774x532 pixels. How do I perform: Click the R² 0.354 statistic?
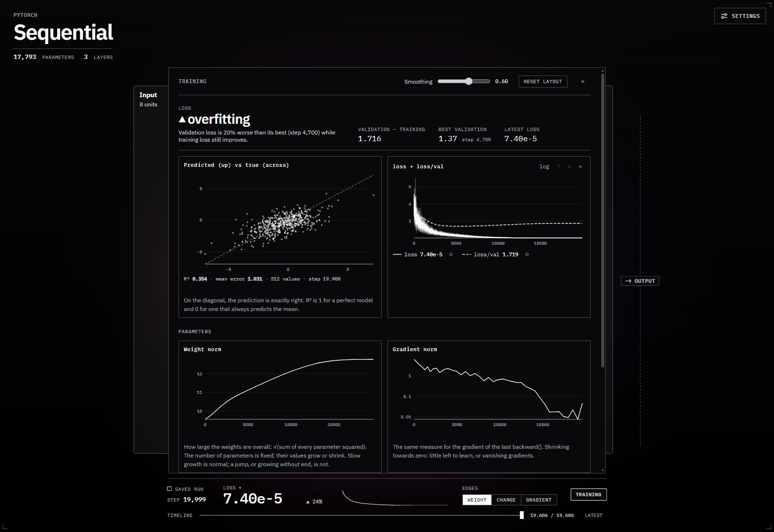click(x=195, y=279)
